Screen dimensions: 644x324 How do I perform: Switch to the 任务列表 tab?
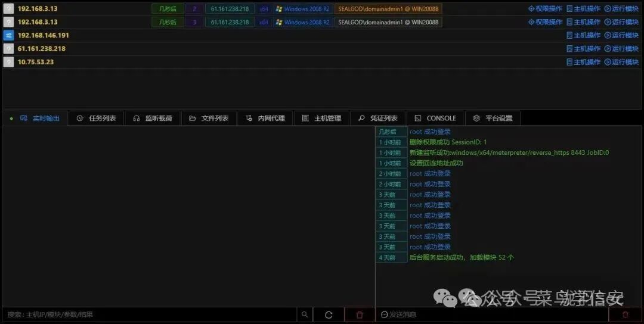[97, 118]
